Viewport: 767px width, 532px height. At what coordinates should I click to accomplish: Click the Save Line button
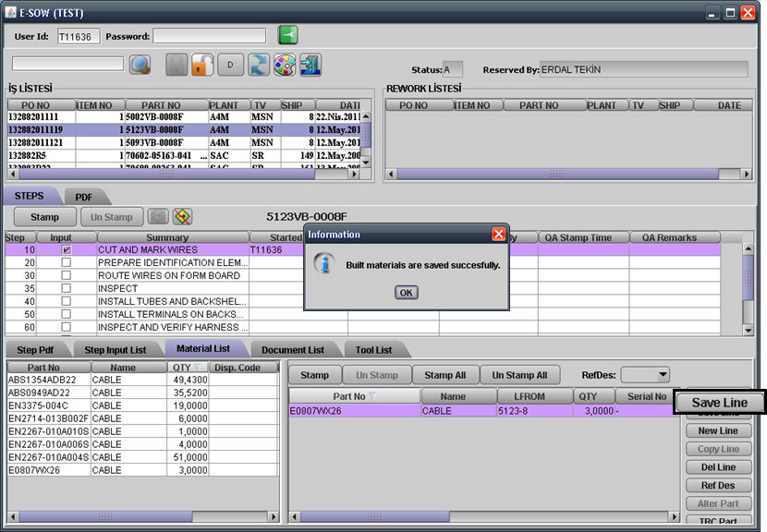(719, 403)
